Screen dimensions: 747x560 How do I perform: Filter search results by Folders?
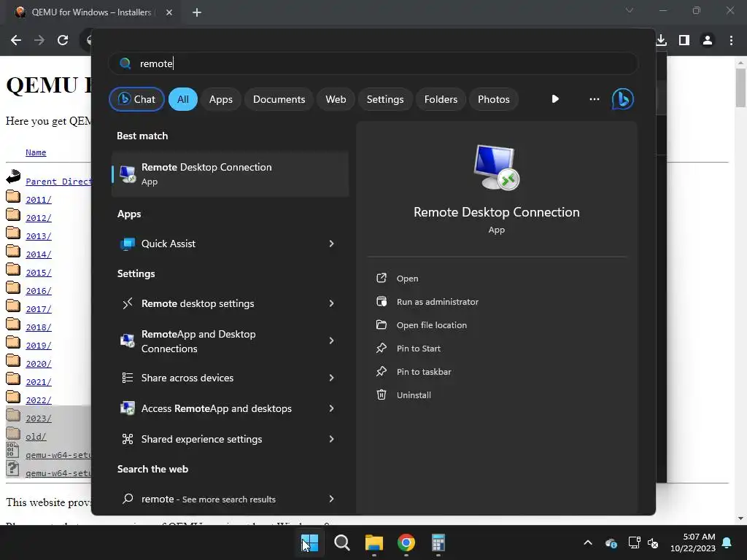(441, 99)
